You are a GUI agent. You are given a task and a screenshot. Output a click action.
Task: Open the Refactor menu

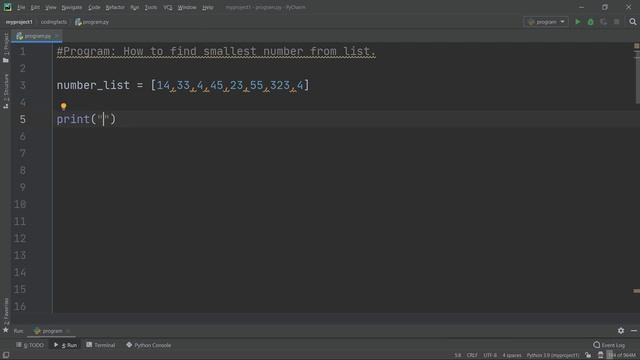115,7
